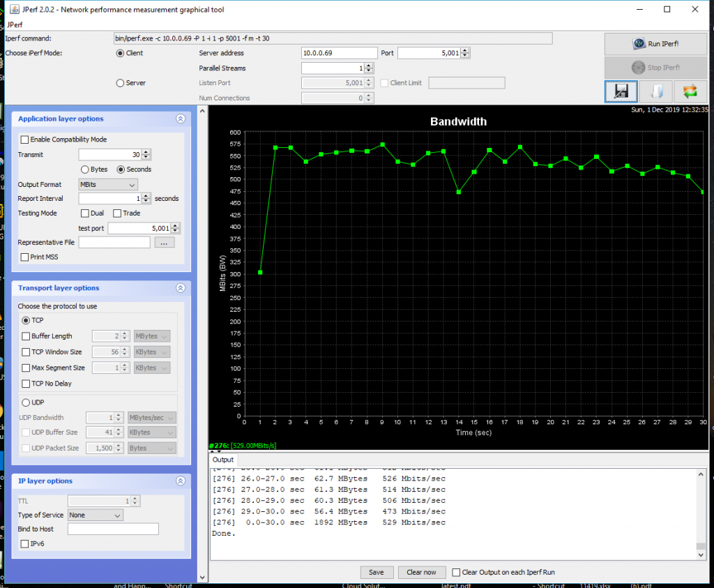Viewport: 714px width, 588px height.
Task: Click the Run IPerf! button
Action: click(655, 44)
